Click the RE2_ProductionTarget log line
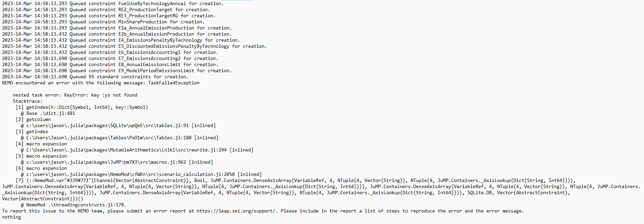The height and width of the screenshot is (224, 644). coord(106,10)
